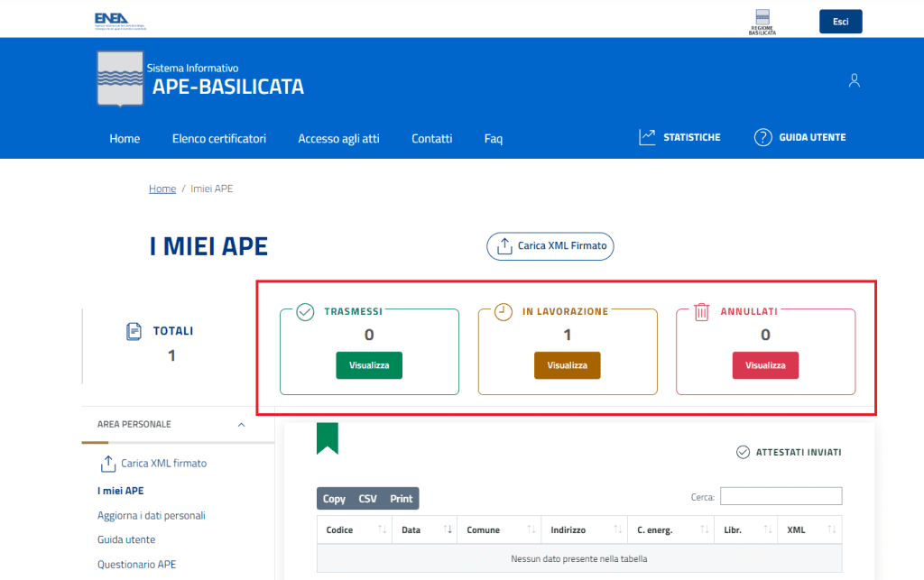Click the Totali document icon
Viewport: 924px width, 580px height.
click(134, 332)
